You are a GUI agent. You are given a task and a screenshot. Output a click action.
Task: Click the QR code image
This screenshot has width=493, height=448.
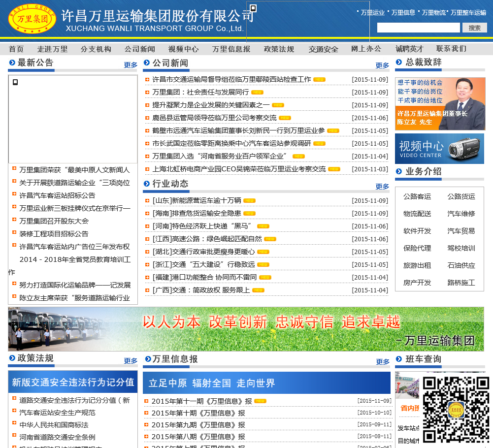click(456, 410)
